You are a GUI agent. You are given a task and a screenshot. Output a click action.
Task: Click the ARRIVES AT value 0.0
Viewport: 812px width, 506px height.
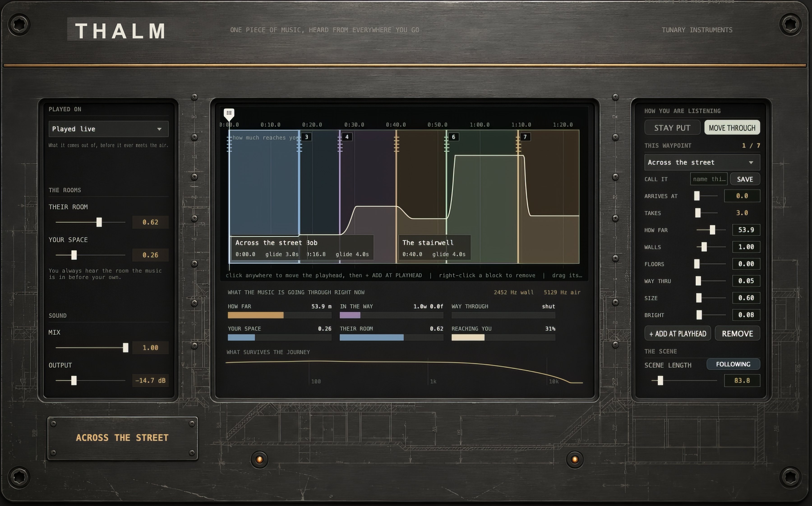(742, 196)
